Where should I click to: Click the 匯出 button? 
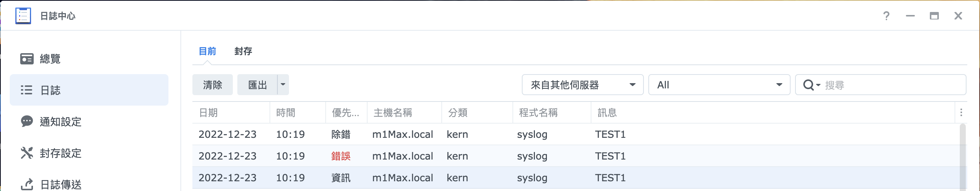tap(258, 85)
